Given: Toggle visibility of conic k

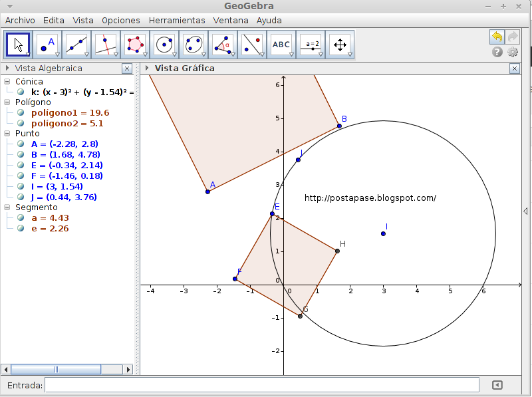Looking at the screenshot, I should coord(21,91).
